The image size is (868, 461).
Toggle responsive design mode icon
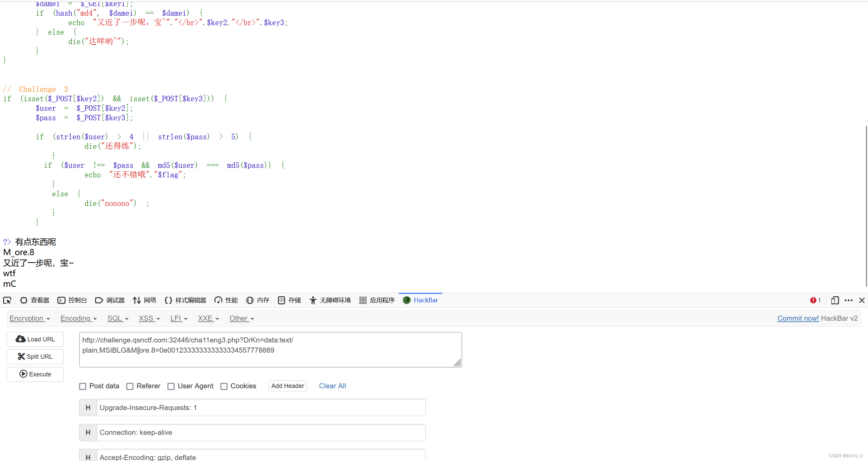pyautogui.click(x=835, y=300)
